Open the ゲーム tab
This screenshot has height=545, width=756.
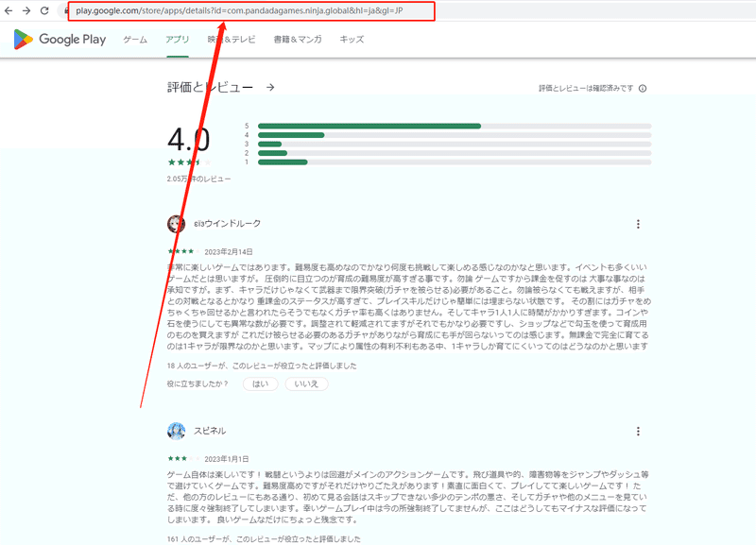135,40
